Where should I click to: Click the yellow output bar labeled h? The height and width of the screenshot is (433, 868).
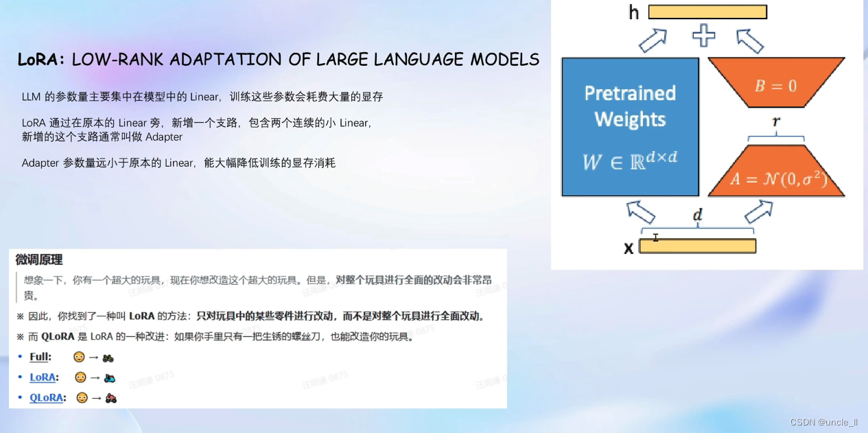(x=707, y=12)
